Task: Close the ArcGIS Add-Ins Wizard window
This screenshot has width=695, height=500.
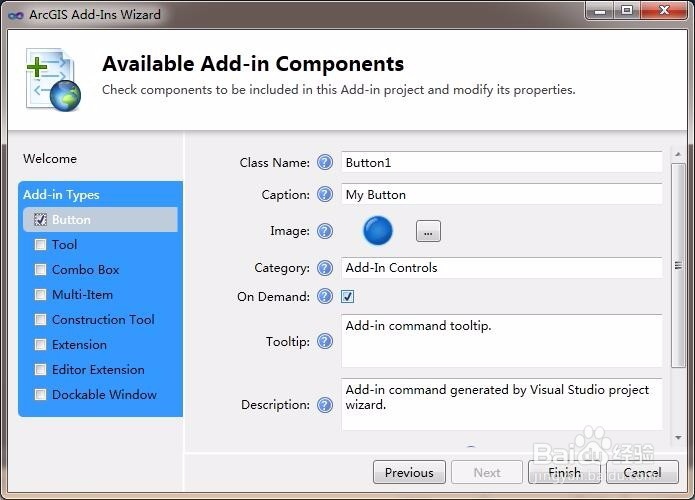Action: pyautogui.click(x=664, y=11)
